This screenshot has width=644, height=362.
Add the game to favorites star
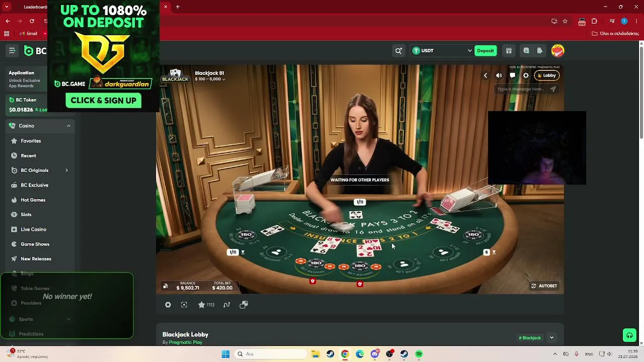(201, 305)
